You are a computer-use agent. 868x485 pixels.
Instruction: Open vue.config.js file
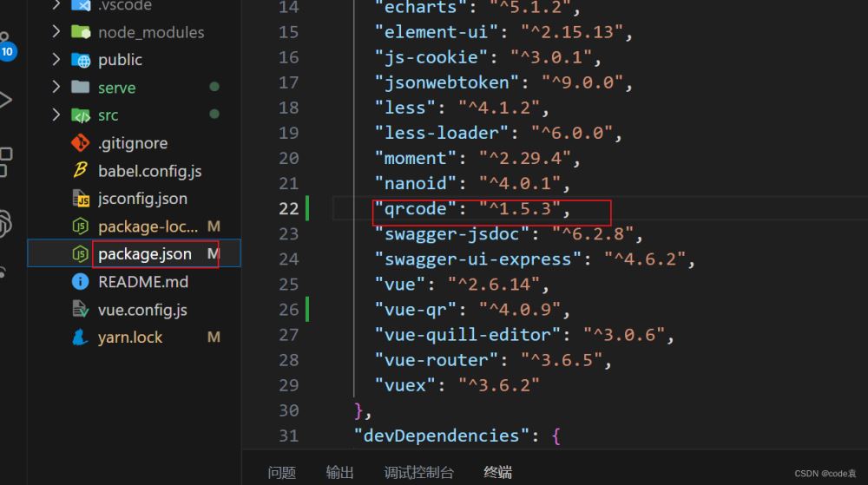[142, 310]
